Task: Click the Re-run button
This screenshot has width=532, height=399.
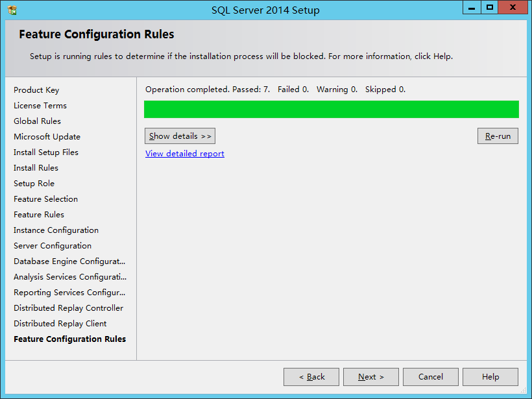Action: 498,136
